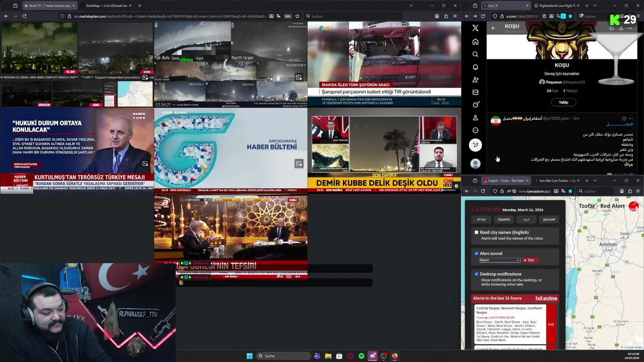
Task: Open the Alarm sound dropdown
Action: [499, 260]
